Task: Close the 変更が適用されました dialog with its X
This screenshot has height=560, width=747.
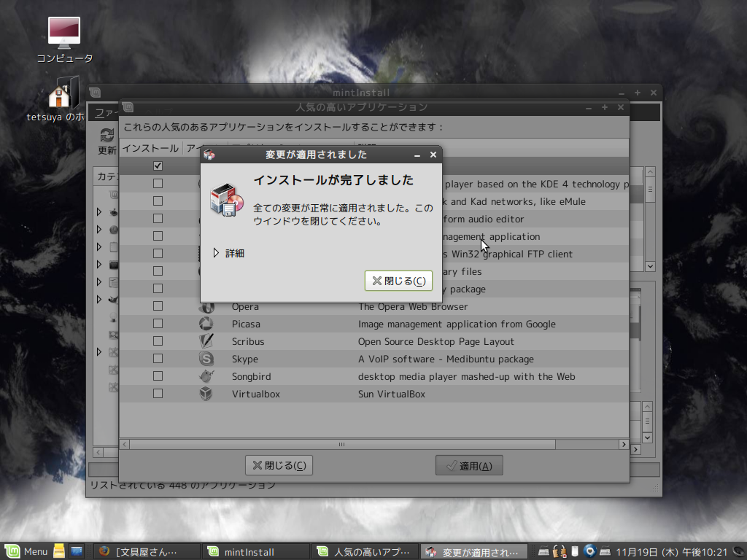Action: click(x=433, y=155)
